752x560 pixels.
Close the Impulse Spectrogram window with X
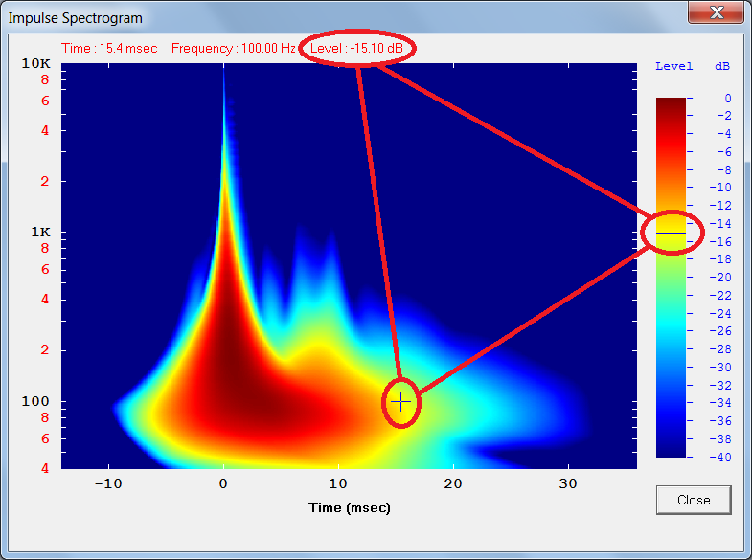pos(716,12)
